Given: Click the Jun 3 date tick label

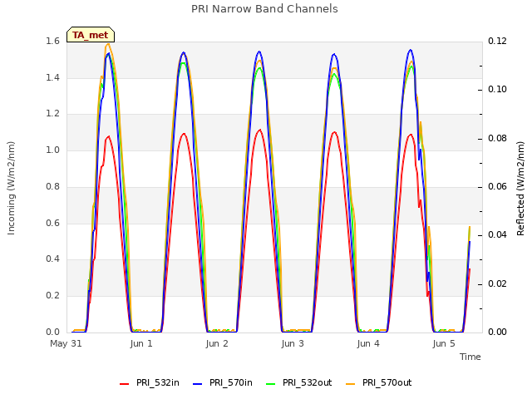Looking at the screenshot, I should point(293,343).
